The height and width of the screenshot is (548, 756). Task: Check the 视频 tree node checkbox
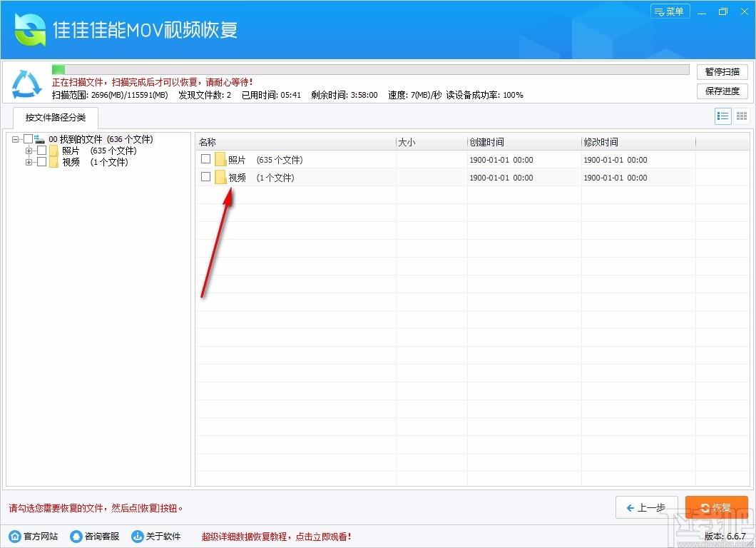coord(41,161)
